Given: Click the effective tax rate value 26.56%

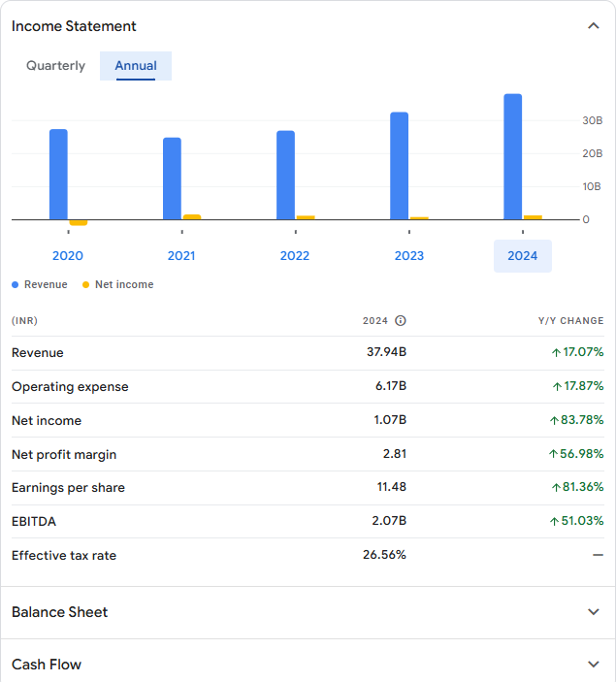Looking at the screenshot, I should pos(384,555).
